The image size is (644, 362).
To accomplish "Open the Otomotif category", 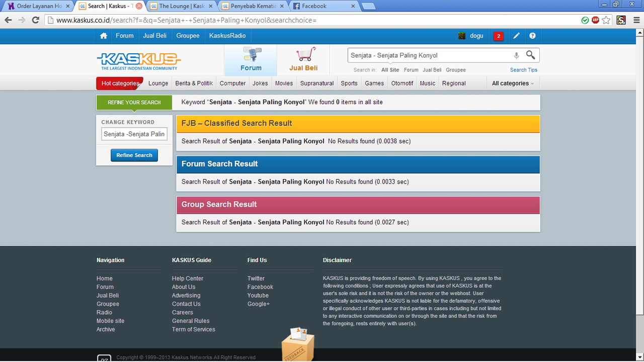I will [x=403, y=83].
